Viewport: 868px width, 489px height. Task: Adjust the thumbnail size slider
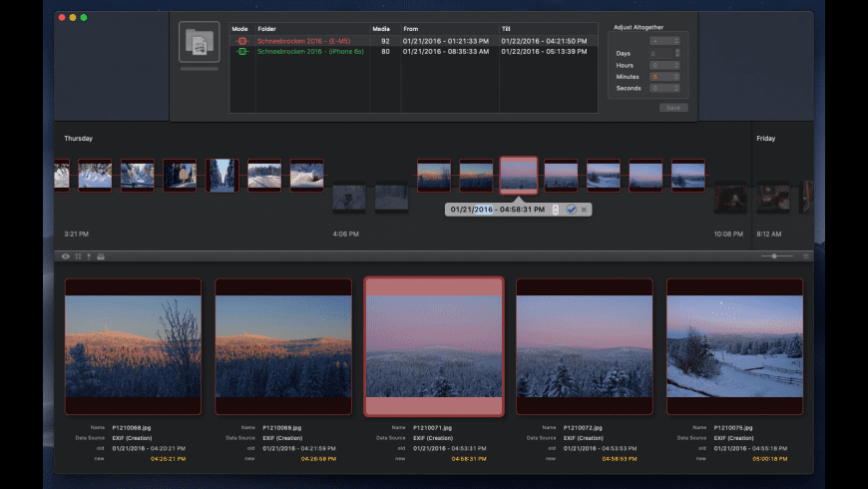click(x=776, y=255)
